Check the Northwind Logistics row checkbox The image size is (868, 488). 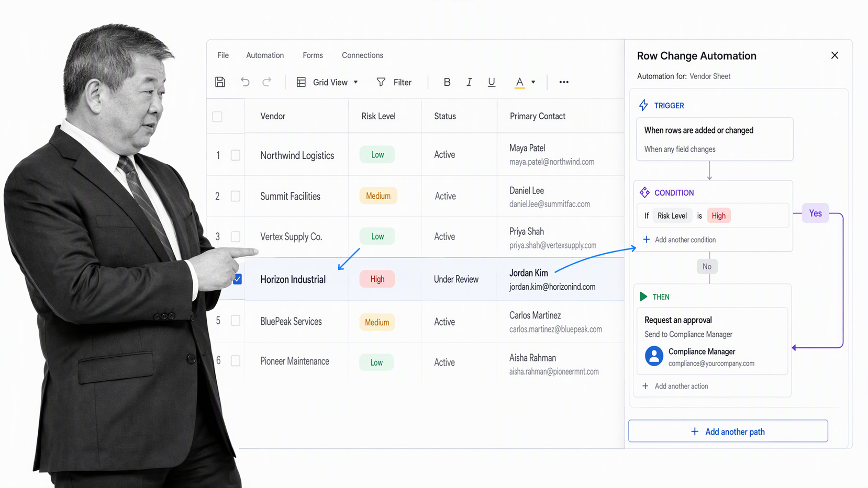tap(236, 155)
